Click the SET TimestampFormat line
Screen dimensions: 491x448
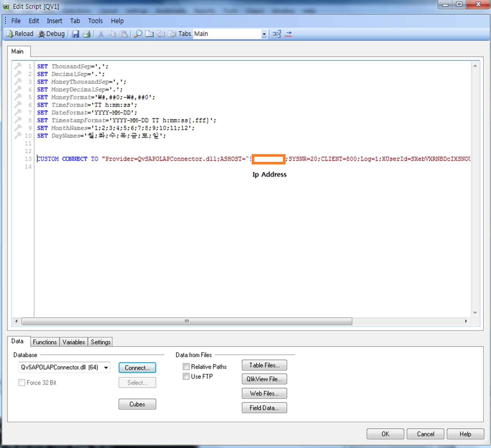(x=126, y=120)
